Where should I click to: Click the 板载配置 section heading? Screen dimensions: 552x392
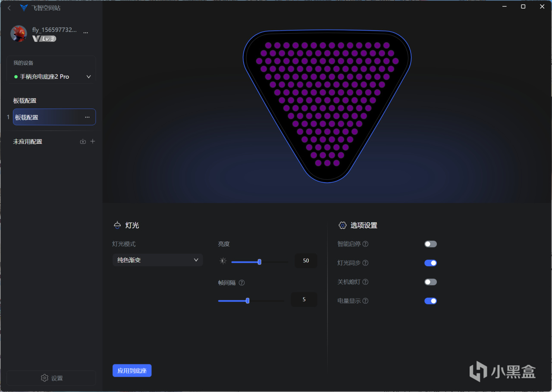coord(25,101)
